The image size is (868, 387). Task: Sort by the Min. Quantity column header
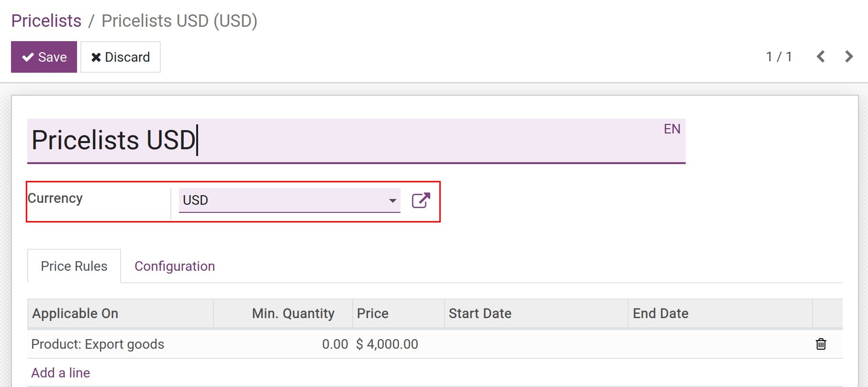click(x=283, y=313)
